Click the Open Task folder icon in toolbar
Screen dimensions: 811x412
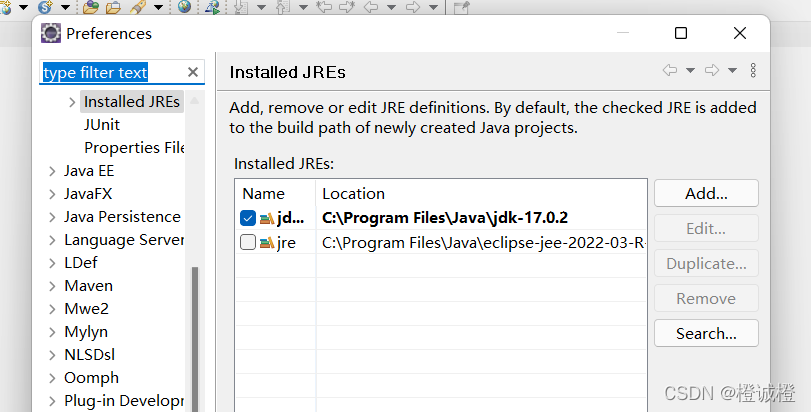(113, 7)
